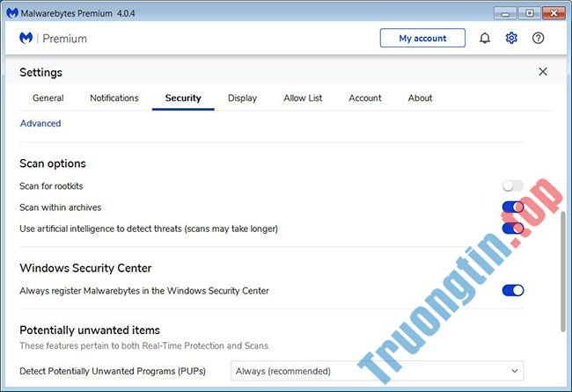The width and height of the screenshot is (572, 392).
Task: Open the help question mark icon
Action: tap(539, 39)
